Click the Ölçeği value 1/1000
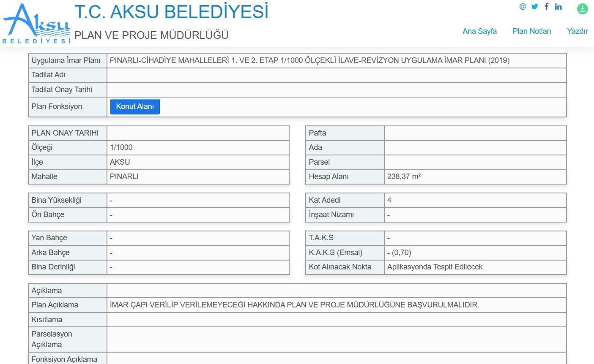594x364 pixels. coord(121,147)
